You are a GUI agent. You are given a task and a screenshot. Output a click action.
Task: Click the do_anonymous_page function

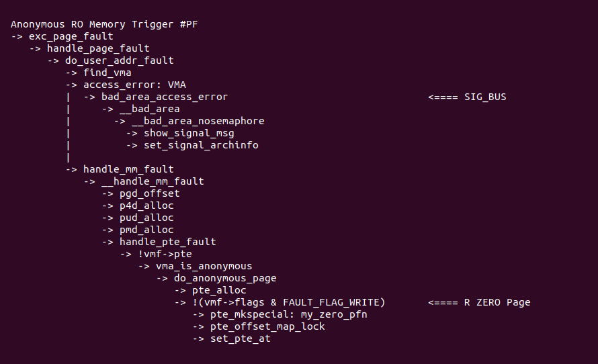click(x=225, y=278)
